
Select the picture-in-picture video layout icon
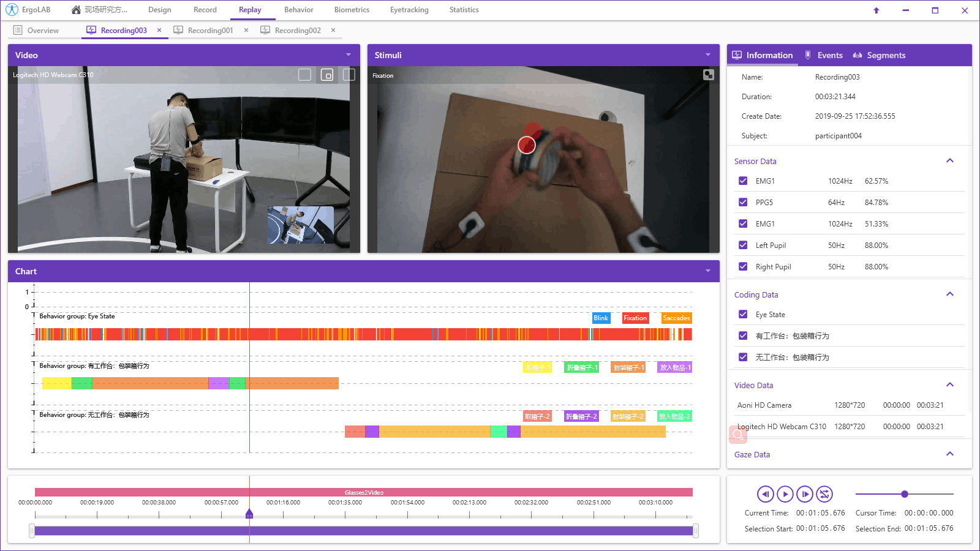tap(327, 75)
